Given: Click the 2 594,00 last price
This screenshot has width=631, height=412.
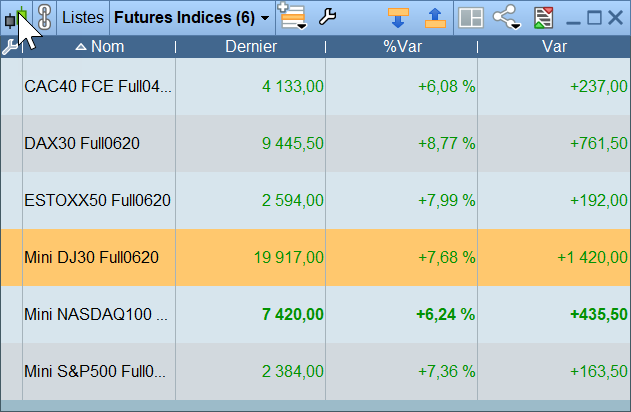Looking at the screenshot, I should tap(293, 200).
